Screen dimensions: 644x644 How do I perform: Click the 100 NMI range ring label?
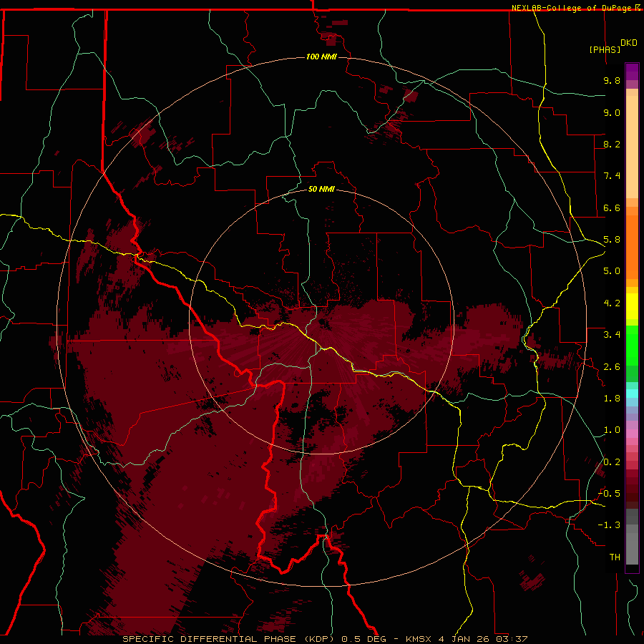click(321, 57)
